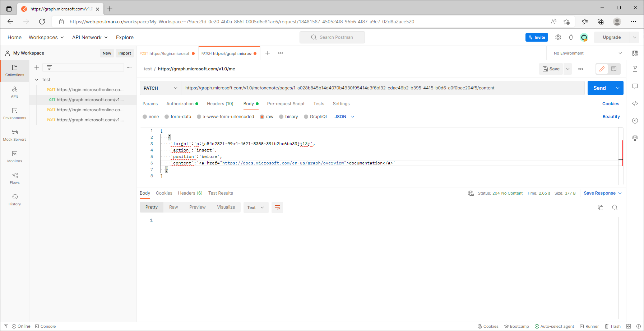Click the Import button
The height and width of the screenshot is (331, 644).
[125, 53]
